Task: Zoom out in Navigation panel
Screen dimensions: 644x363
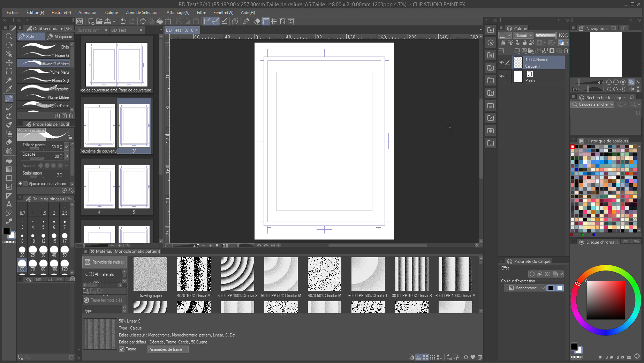Action: tap(609, 82)
